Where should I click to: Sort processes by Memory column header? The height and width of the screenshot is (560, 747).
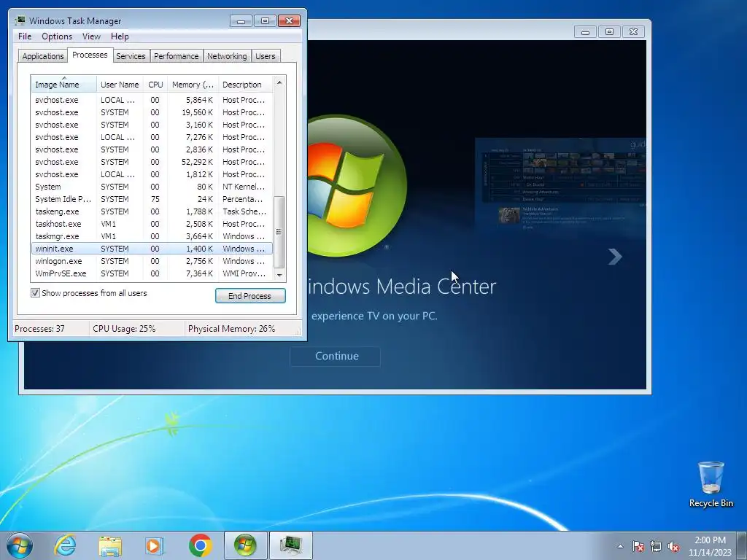[193, 85]
